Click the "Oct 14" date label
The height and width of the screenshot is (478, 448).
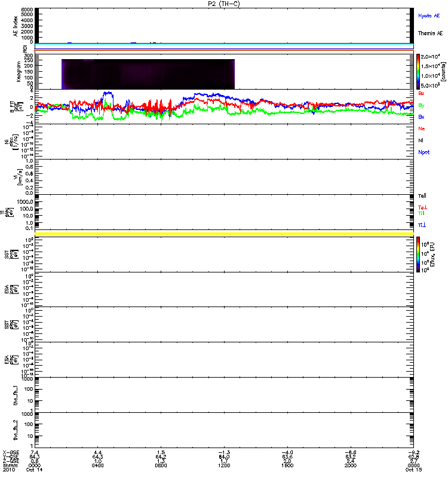(35, 470)
